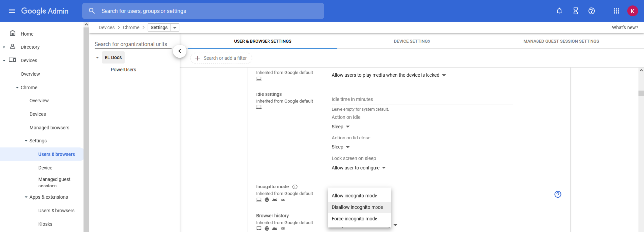Open the Action on idle dropdown
This screenshot has height=232, width=644.
[341, 127]
